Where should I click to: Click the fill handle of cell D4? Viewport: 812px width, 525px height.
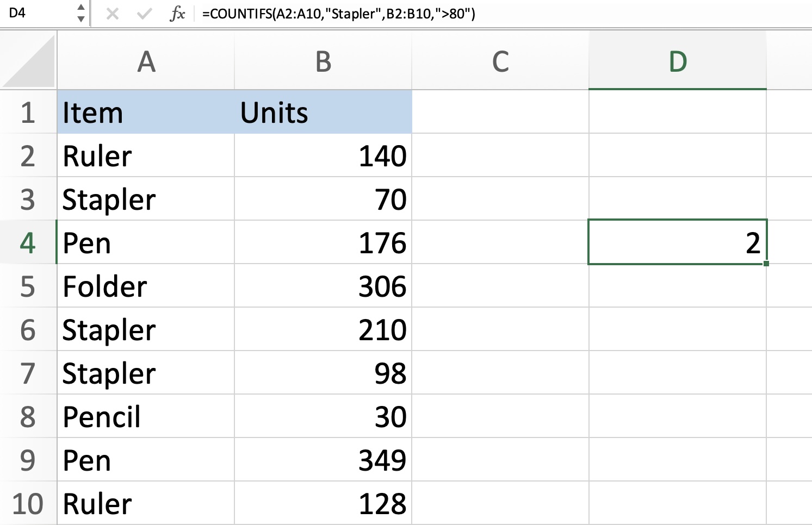[x=766, y=264]
